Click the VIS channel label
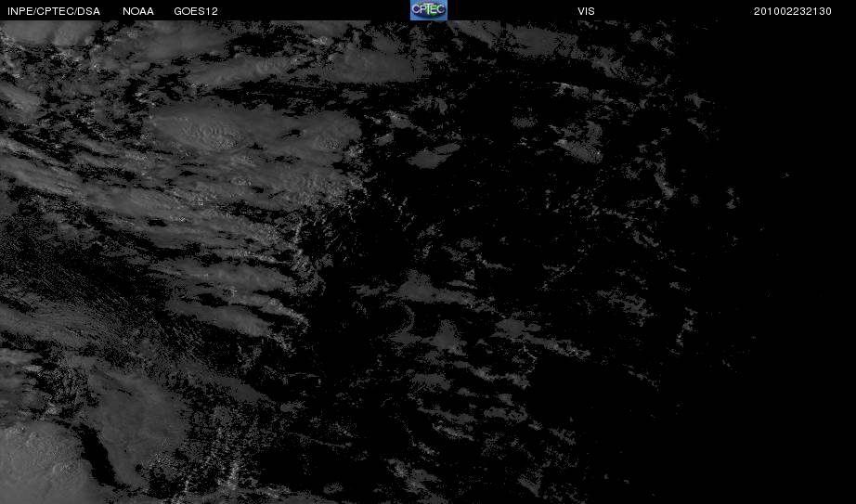The image size is (856, 504). click(x=587, y=11)
